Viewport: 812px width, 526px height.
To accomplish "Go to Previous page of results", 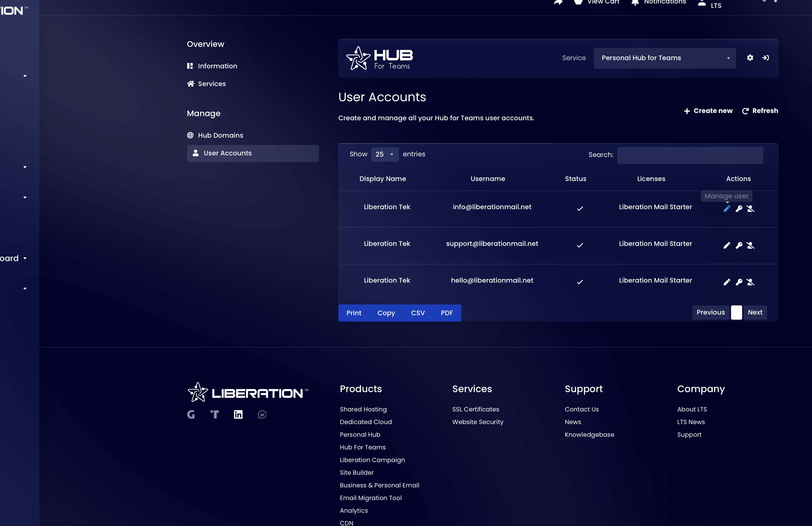I will pos(711,312).
